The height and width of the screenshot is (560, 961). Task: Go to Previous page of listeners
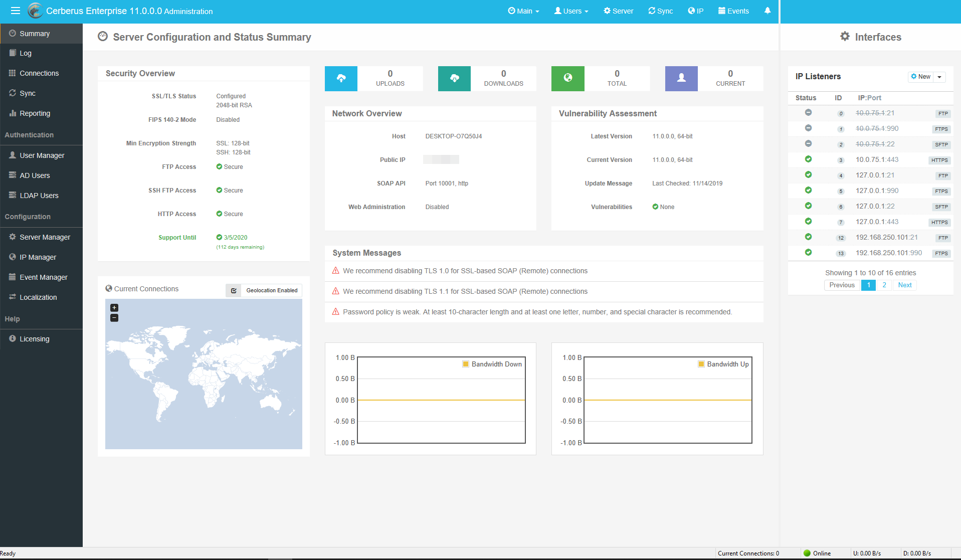[x=842, y=285]
